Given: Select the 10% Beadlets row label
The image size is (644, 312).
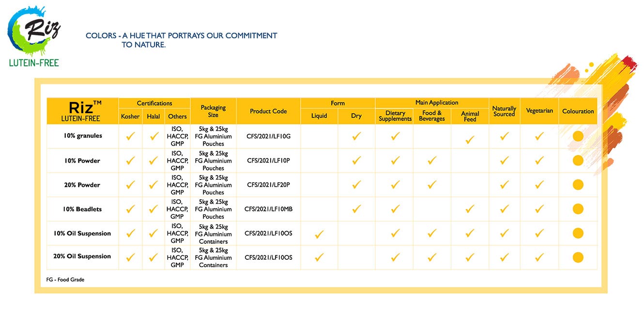Looking at the screenshot, I should click(x=82, y=209).
